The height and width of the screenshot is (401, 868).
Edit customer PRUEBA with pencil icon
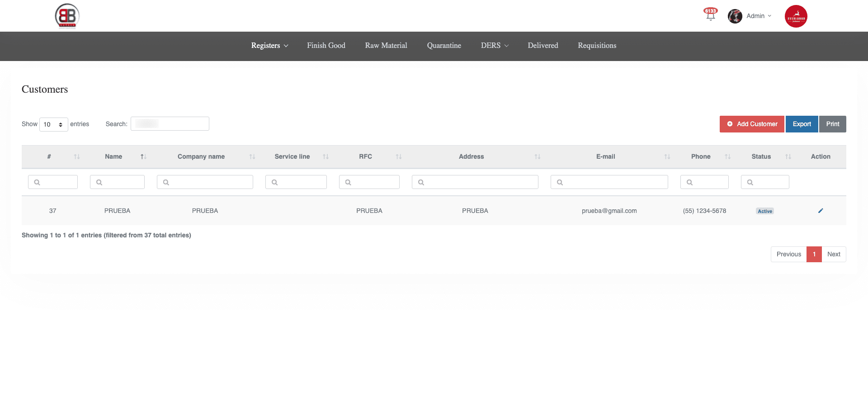click(821, 211)
